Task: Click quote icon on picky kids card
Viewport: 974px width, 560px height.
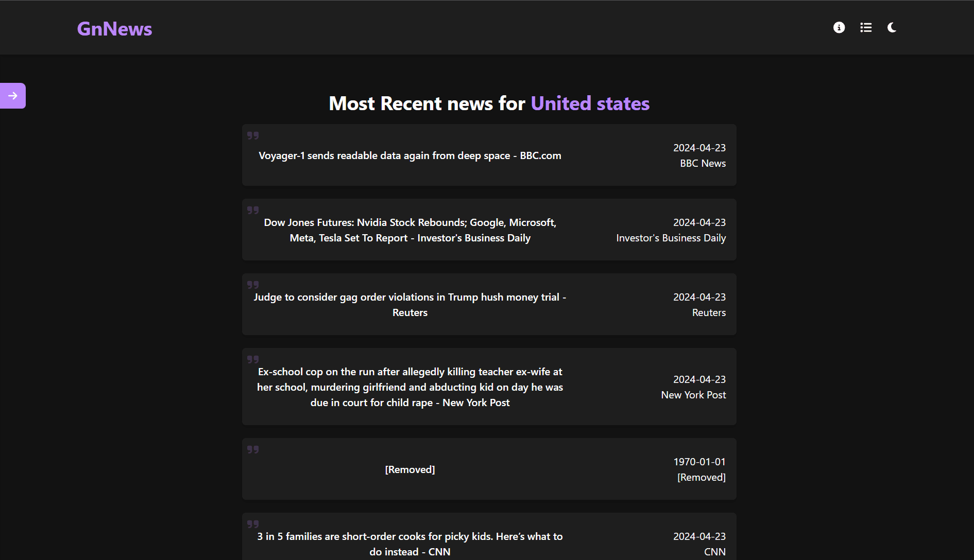Action: click(x=253, y=524)
